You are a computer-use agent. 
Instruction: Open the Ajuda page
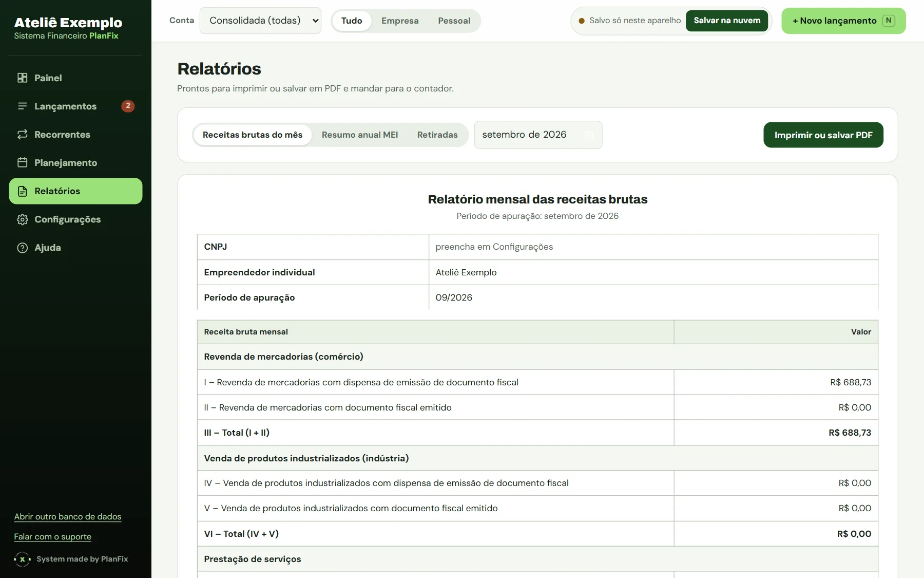(75, 248)
